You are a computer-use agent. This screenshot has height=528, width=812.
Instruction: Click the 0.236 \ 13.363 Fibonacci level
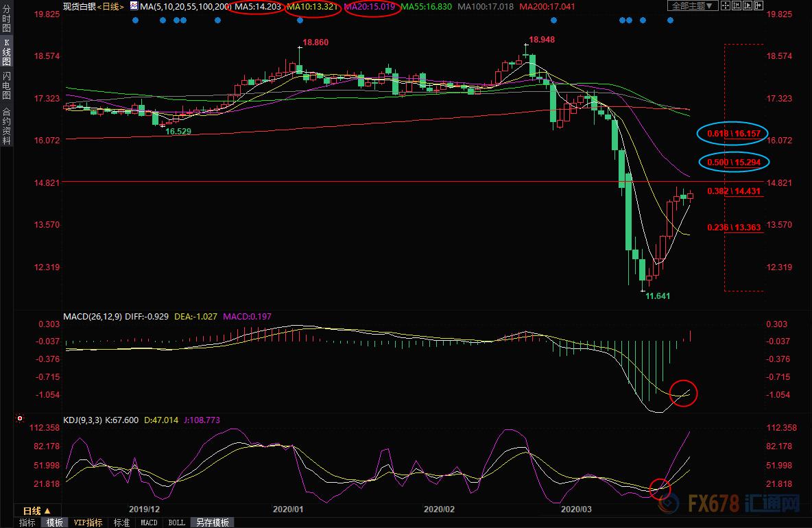coord(734,227)
